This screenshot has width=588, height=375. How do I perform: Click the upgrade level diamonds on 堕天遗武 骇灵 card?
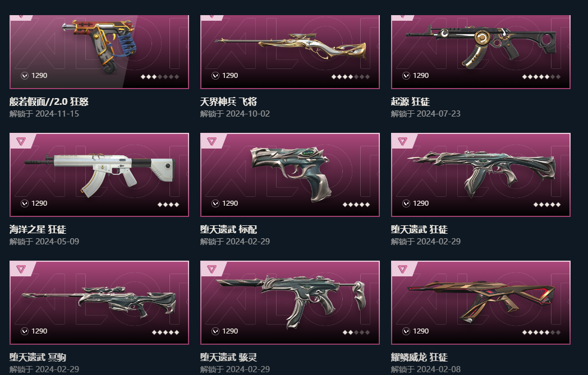point(356,332)
